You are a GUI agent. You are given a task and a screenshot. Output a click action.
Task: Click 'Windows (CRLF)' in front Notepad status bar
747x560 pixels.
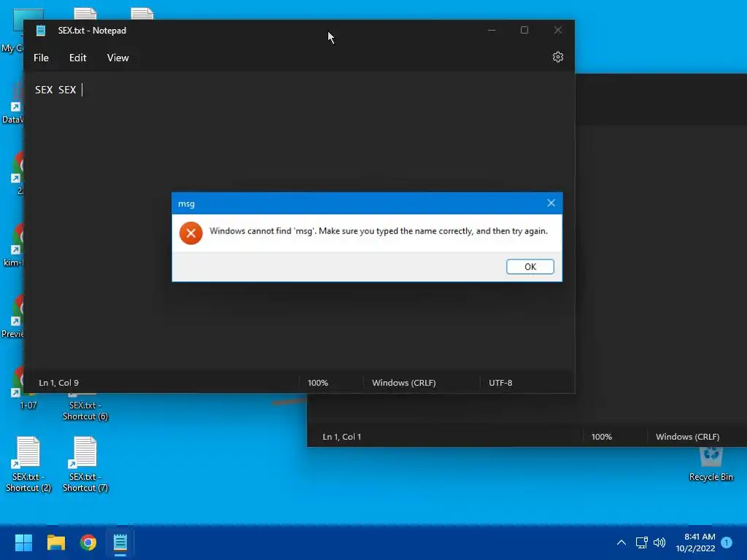click(x=403, y=383)
